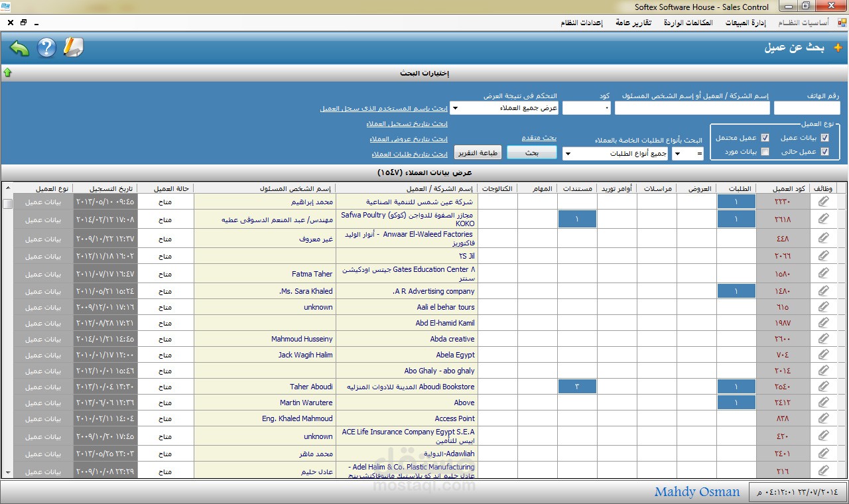
Task: Click the رقم الهاتف phone number field
Action: click(807, 108)
